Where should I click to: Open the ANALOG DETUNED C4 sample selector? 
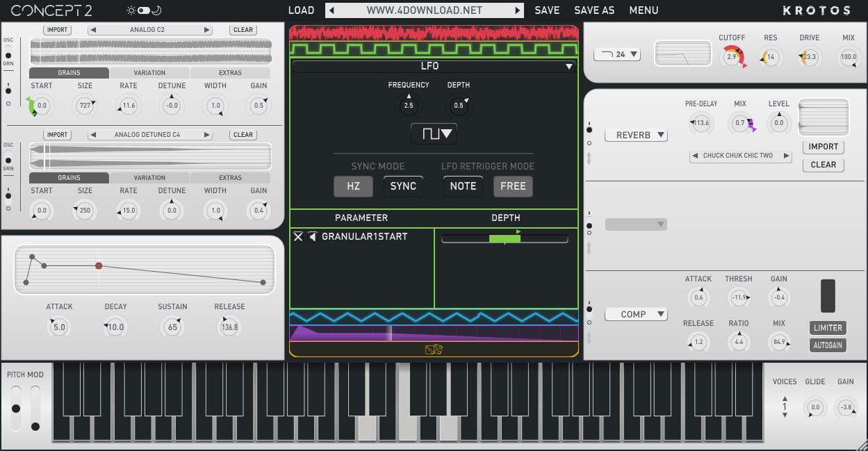pyautogui.click(x=150, y=135)
